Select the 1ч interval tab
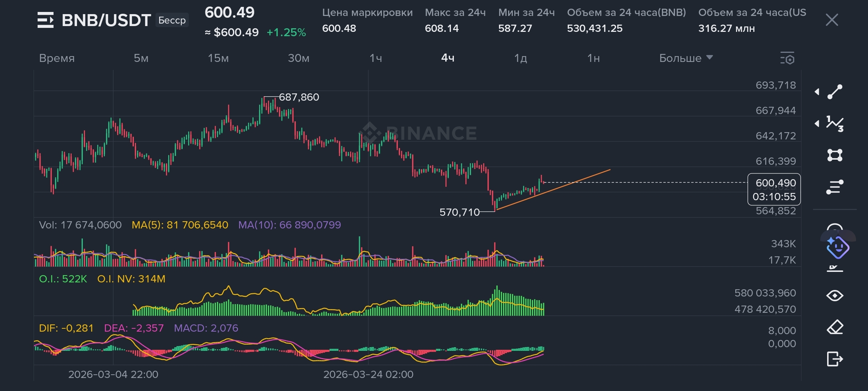Image resolution: width=868 pixels, height=391 pixels. [x=375, y=58]
